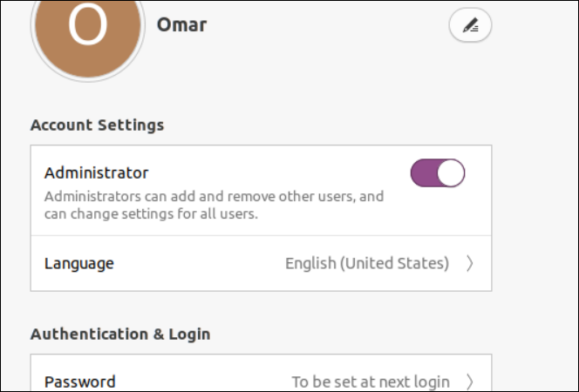Expand the Password row chevron

coord(469,382)
